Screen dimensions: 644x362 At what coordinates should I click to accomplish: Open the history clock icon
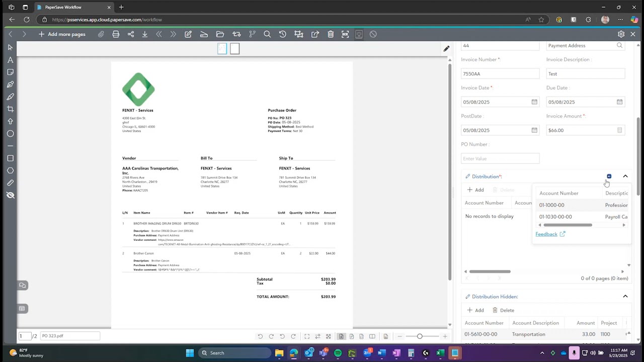click(283, 34)
